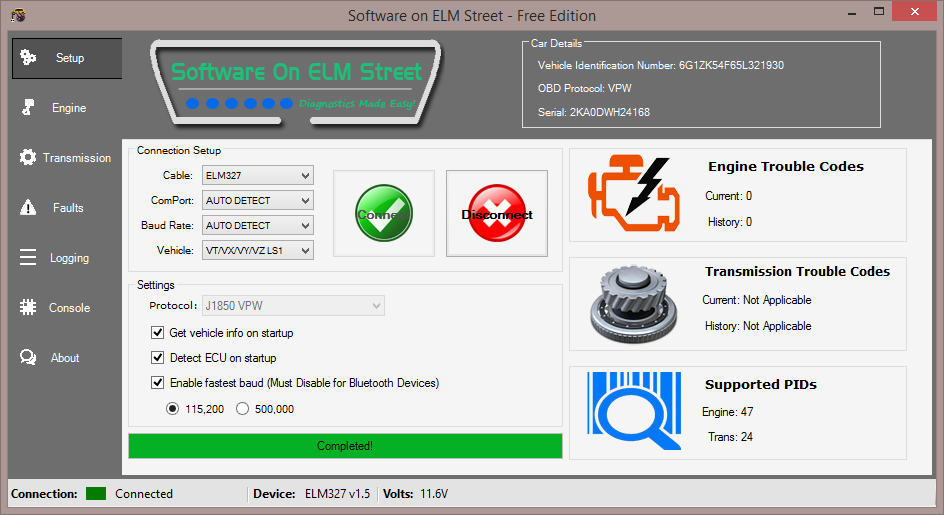
Task: Click the Connected status text
Action: (144, 494)
